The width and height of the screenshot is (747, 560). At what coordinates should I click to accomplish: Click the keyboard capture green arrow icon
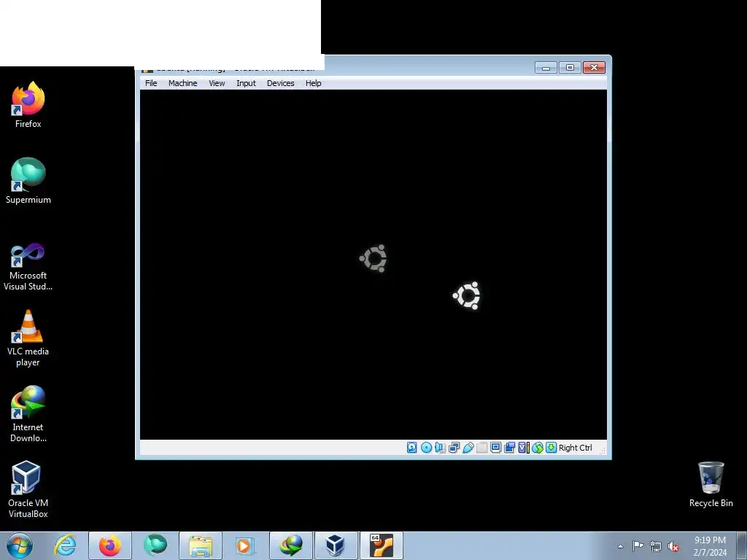point(551,448)
